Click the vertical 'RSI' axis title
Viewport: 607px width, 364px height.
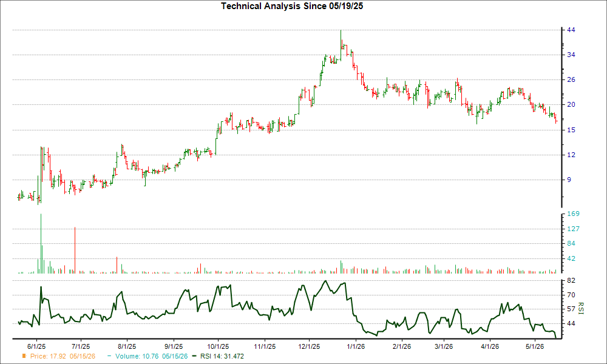[581, 308]
